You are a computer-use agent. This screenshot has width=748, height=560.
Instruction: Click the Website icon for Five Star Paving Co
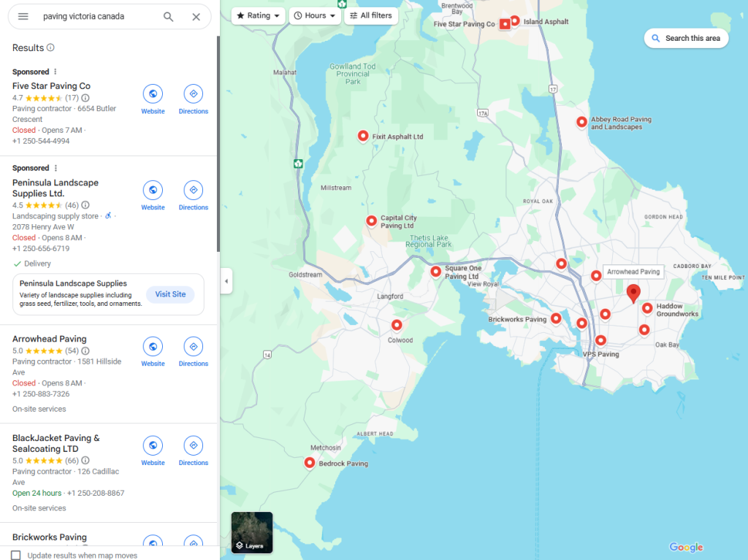(x=153, y=93)
